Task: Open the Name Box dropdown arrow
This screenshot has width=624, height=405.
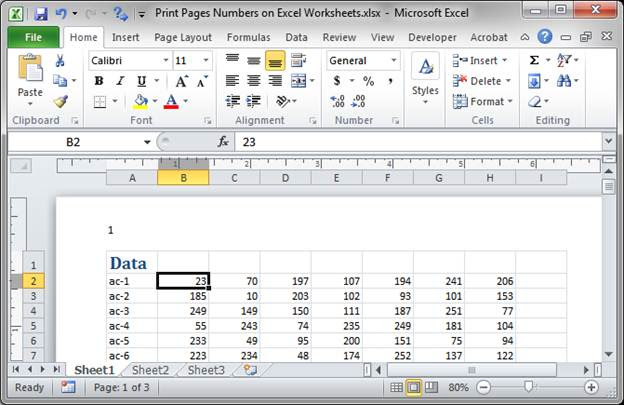Action: (x=147, y=142)
